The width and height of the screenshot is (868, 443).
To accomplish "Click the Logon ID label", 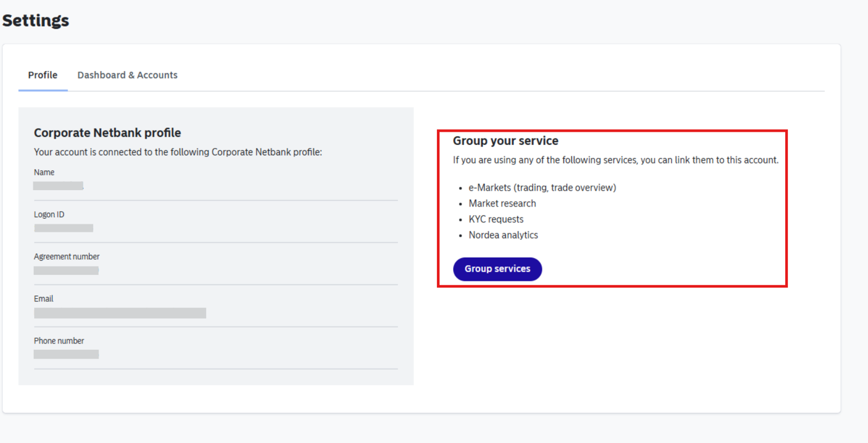I will pyautogui.click(x=49, y=215).
